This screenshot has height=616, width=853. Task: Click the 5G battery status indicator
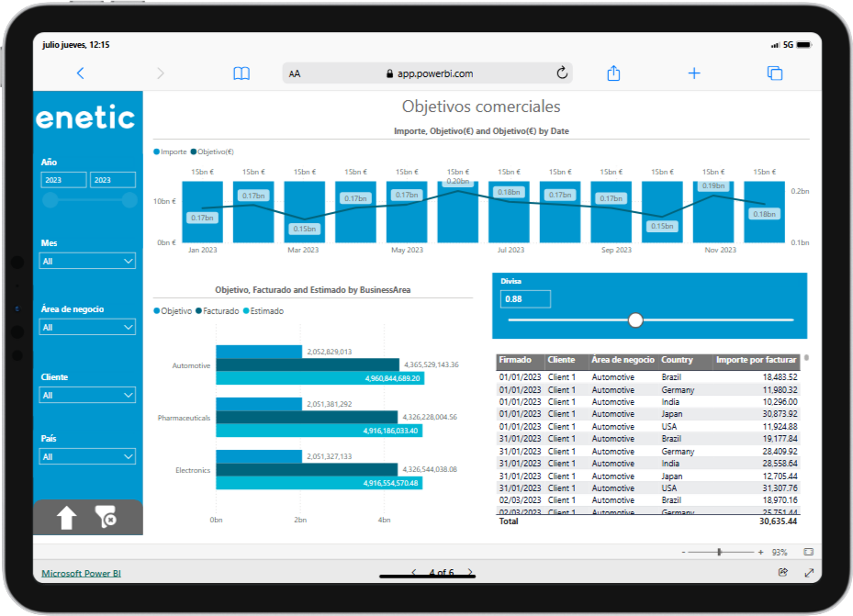pos(798,45)
